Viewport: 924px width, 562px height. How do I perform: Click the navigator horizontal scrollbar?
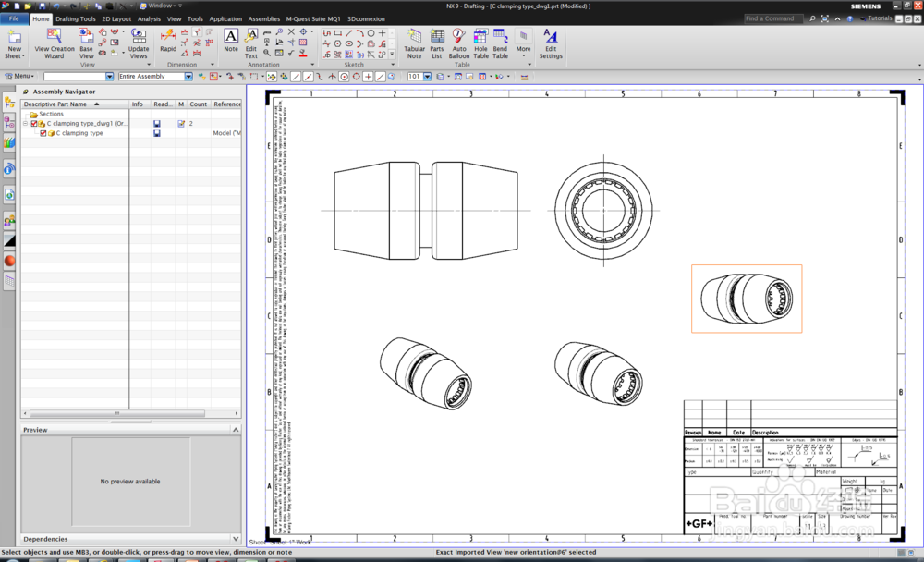click(116, 413)
